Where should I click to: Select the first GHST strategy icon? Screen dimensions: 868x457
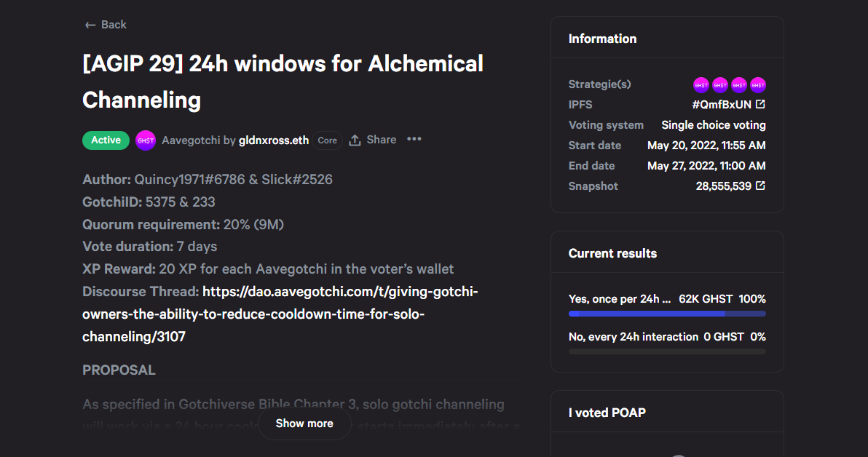point(701,84)
